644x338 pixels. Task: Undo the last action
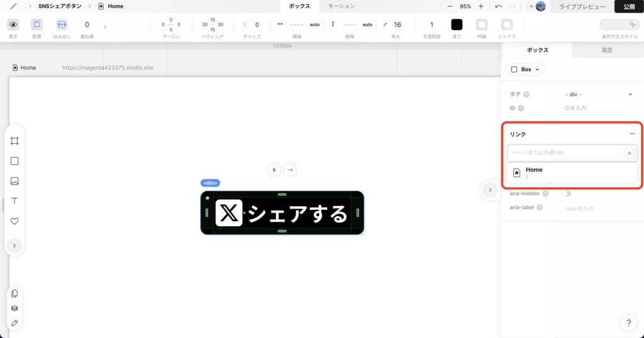499,6
